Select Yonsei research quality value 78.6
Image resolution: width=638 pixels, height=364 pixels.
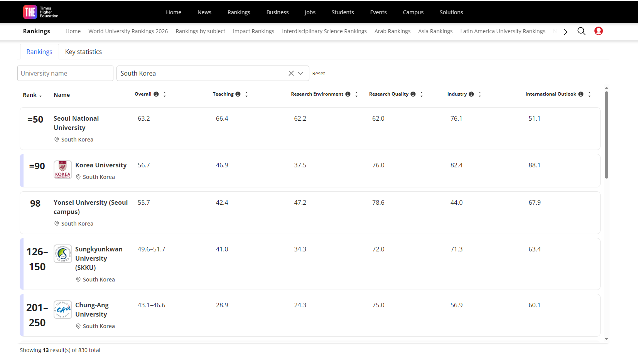point(378,202)
